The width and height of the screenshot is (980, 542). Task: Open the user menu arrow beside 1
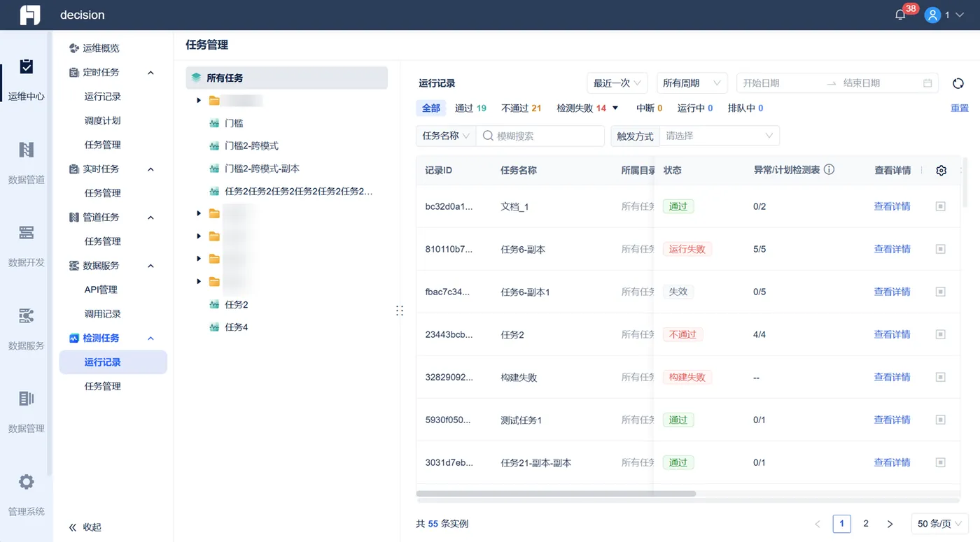coord(960,15)
